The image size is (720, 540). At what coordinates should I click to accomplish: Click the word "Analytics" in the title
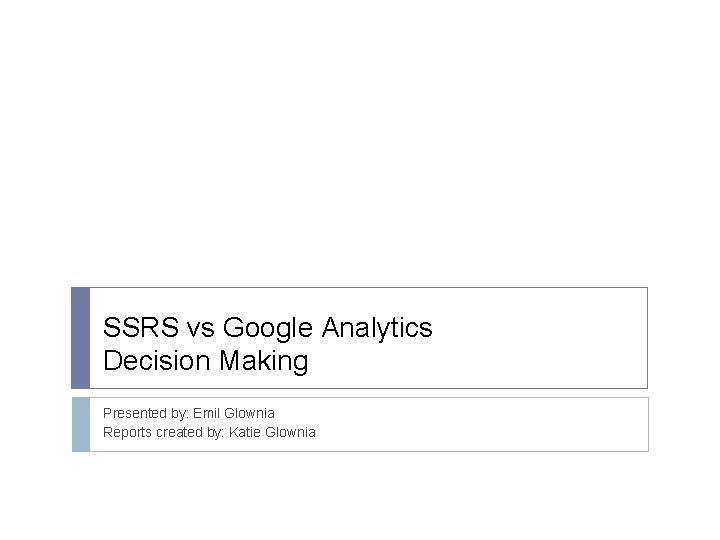click(377, 328)
